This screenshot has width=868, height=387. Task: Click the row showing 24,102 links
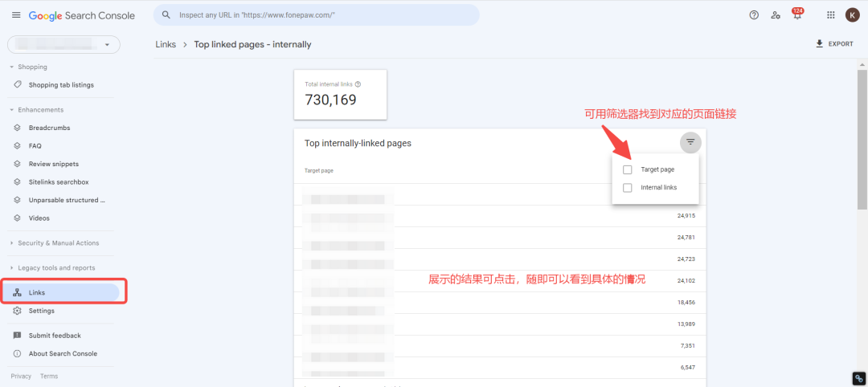point(500,281)
